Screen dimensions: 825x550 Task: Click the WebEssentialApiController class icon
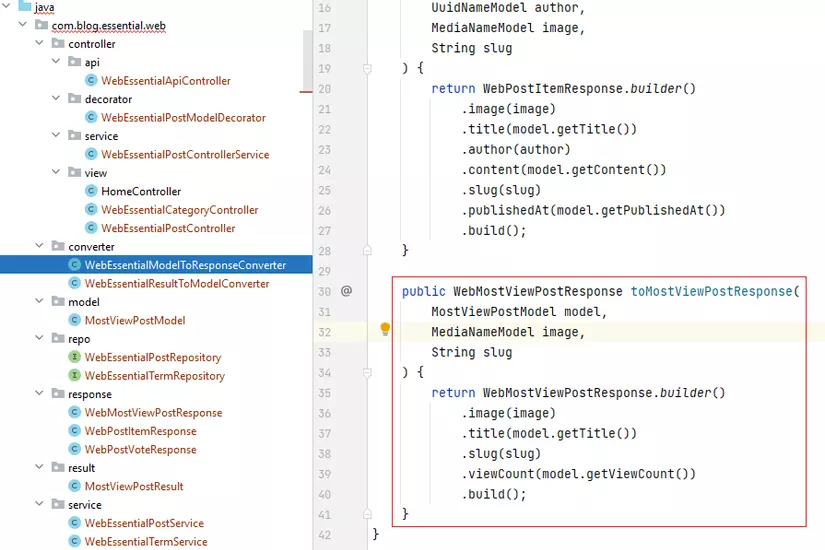click(92, 81)
